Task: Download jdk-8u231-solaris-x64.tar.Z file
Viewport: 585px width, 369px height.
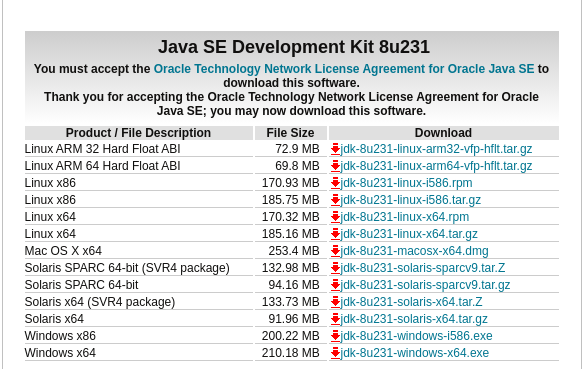Action: (x=411, y=302)
